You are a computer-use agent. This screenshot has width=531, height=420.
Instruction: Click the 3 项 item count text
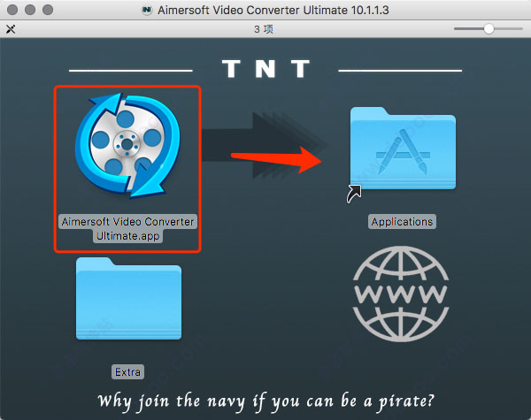coord(264,29)
